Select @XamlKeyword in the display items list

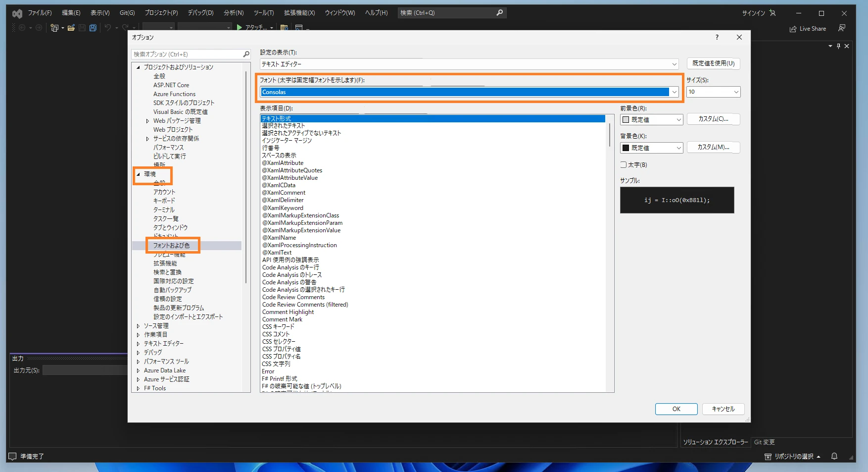click(x=283, y=208)
